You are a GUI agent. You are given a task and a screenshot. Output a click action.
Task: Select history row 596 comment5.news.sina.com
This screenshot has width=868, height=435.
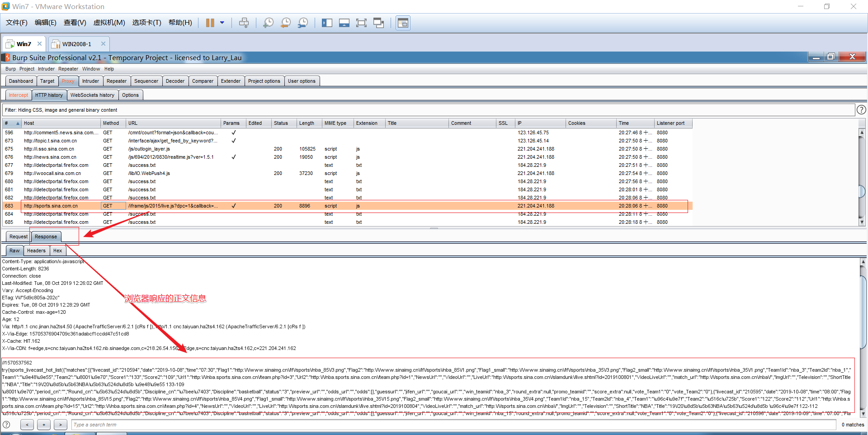pos(347,132)
